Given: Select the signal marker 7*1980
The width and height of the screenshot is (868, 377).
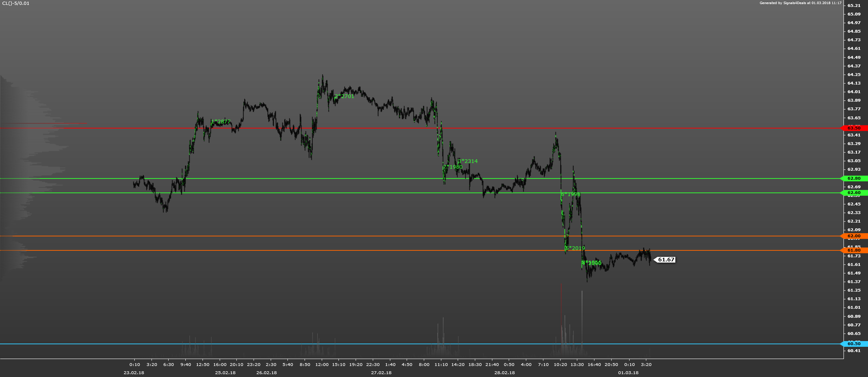Looking at the screenshot, I should click(x=453, y=167).
